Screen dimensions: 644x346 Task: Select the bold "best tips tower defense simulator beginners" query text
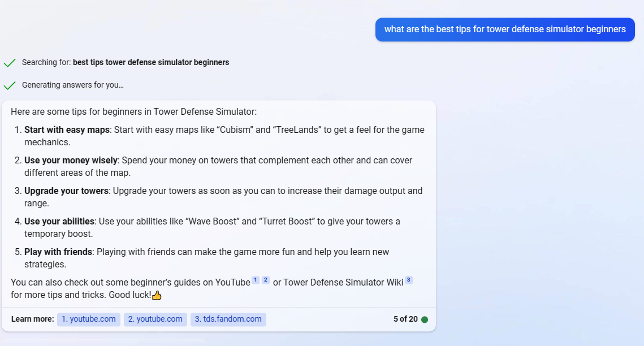pos(150,62)
